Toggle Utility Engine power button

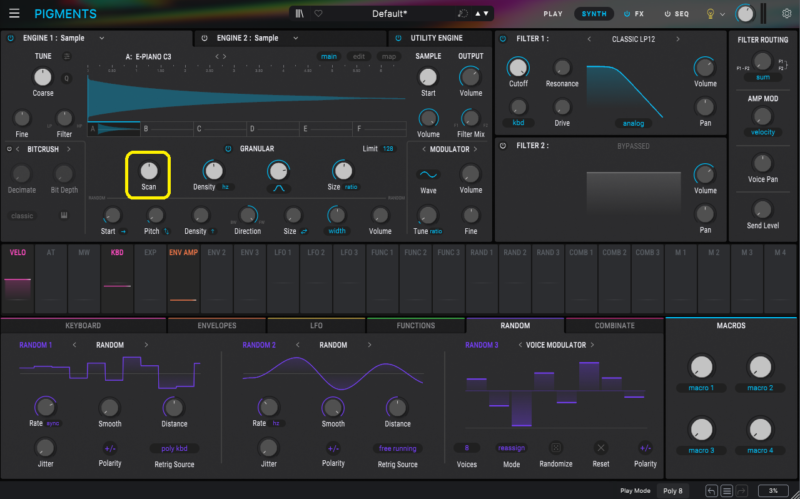click(398, 38)
